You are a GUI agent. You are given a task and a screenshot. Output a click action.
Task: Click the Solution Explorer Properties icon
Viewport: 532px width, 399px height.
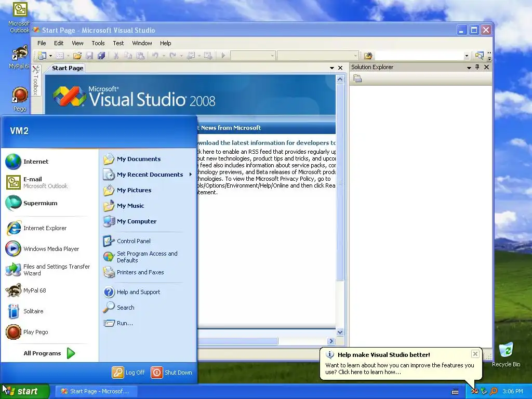point(357,79)
